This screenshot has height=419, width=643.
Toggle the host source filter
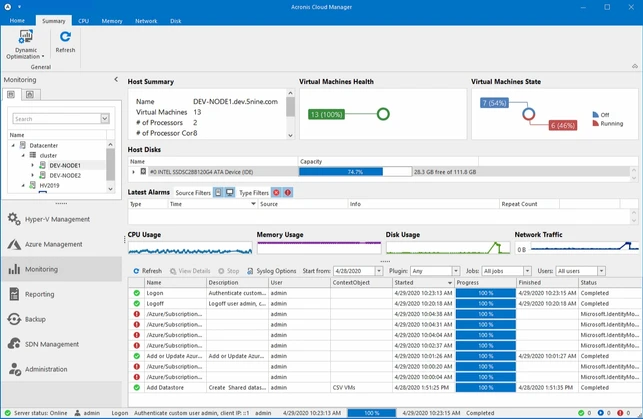219,192
